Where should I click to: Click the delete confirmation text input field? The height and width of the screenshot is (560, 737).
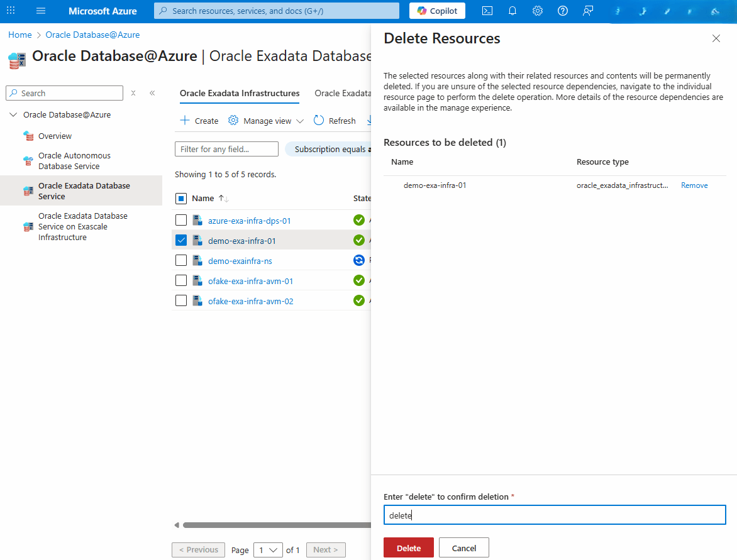(x=555, y=515)
